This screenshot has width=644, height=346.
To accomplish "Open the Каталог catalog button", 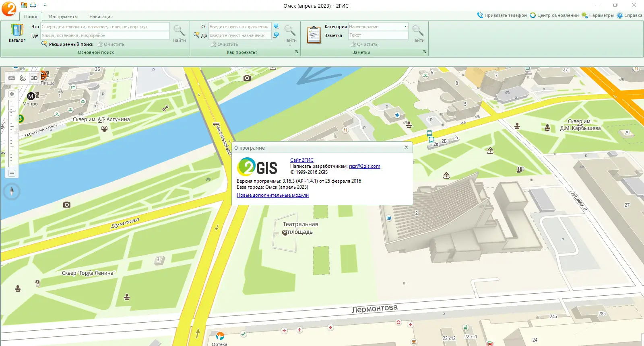I will click(17, 33).
